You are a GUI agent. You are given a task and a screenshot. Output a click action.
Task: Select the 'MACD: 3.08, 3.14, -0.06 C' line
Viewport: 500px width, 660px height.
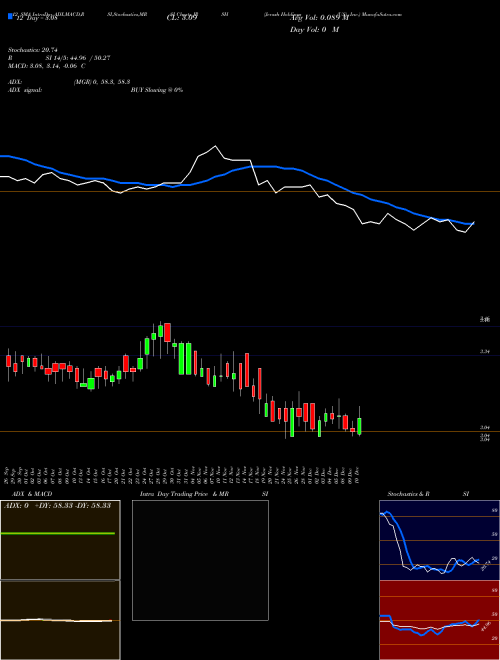(47, 66)
